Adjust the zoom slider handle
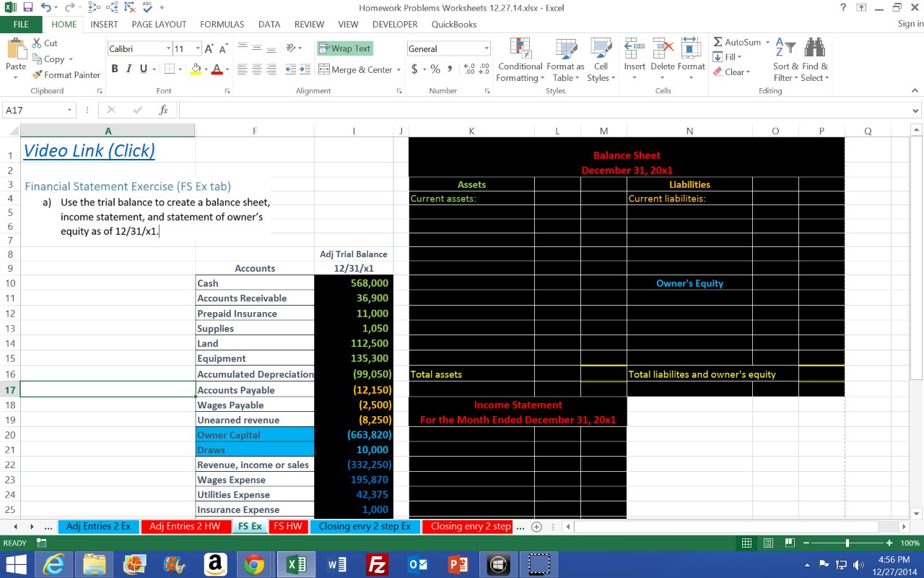This screenshot has height=578, width=924. click(x=847, y=543)
